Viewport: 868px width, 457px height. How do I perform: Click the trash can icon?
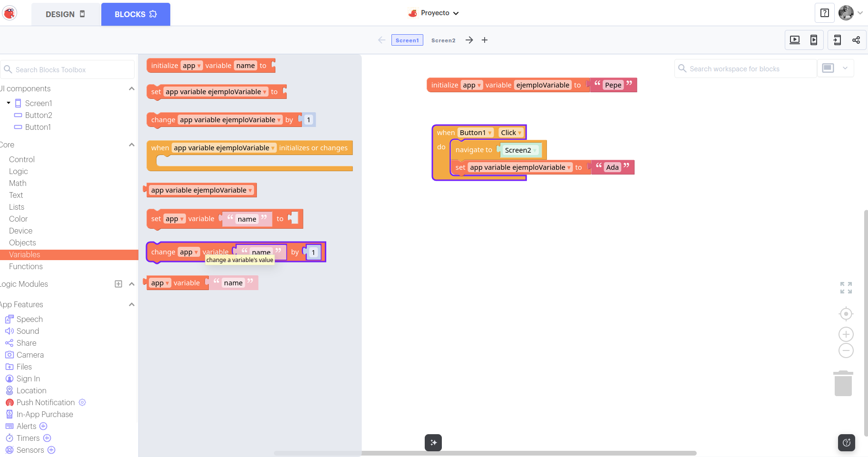pos(843,383)
